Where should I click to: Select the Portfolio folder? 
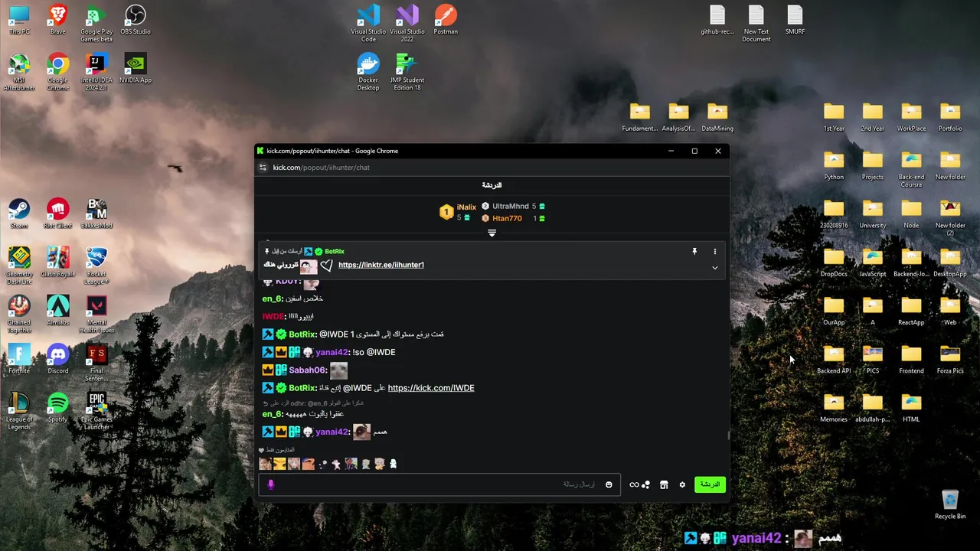point(950,117)
